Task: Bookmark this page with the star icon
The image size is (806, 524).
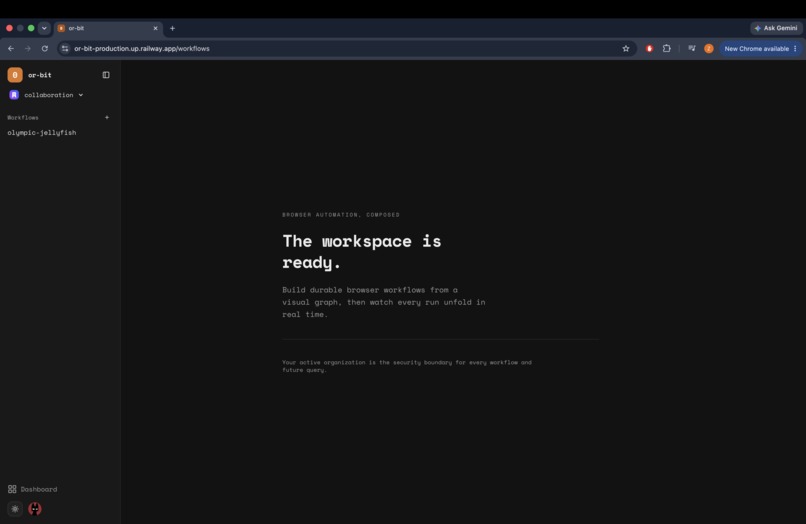Action: pos(626,48)
